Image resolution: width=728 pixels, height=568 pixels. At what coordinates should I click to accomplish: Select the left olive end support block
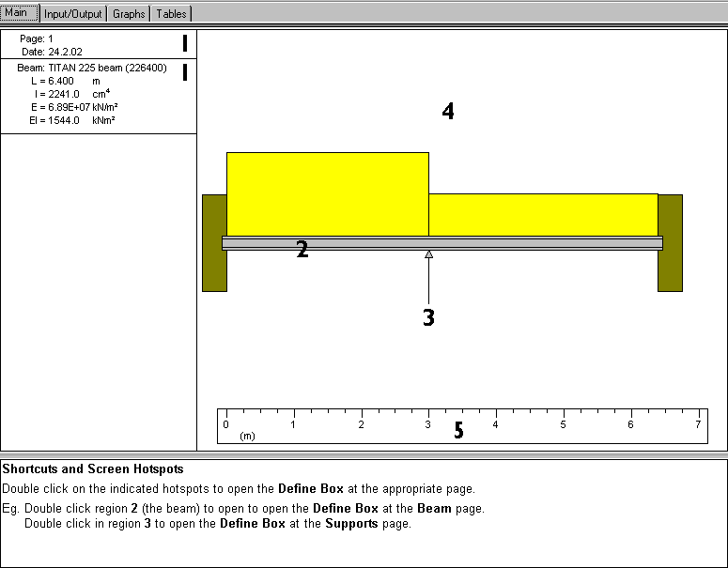click(213, 242)
